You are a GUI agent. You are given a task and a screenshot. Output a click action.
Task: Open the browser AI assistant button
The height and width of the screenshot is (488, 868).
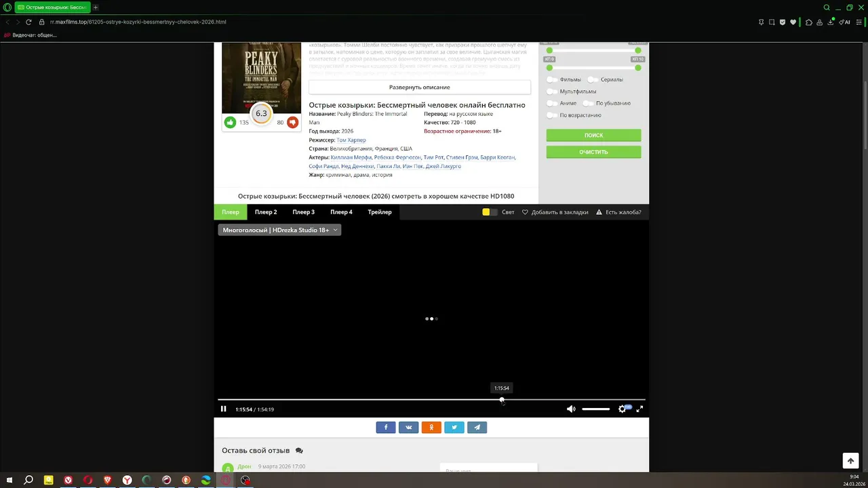[845, 22]
